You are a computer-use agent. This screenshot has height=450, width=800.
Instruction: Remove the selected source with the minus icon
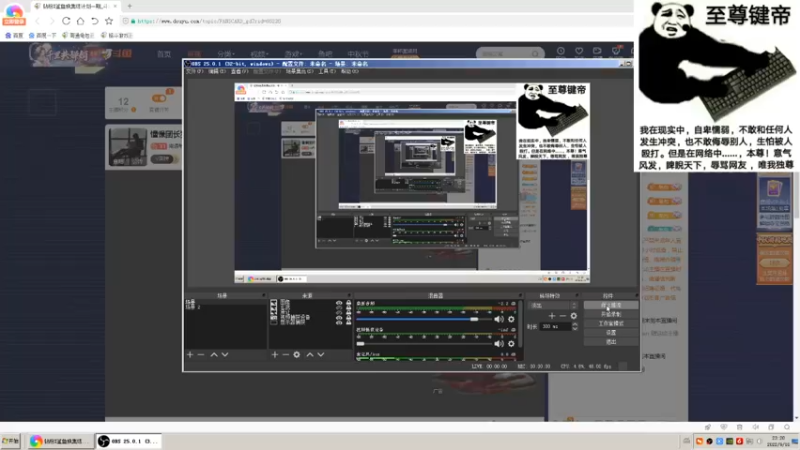pyautogui.click(x=286, y=355)
